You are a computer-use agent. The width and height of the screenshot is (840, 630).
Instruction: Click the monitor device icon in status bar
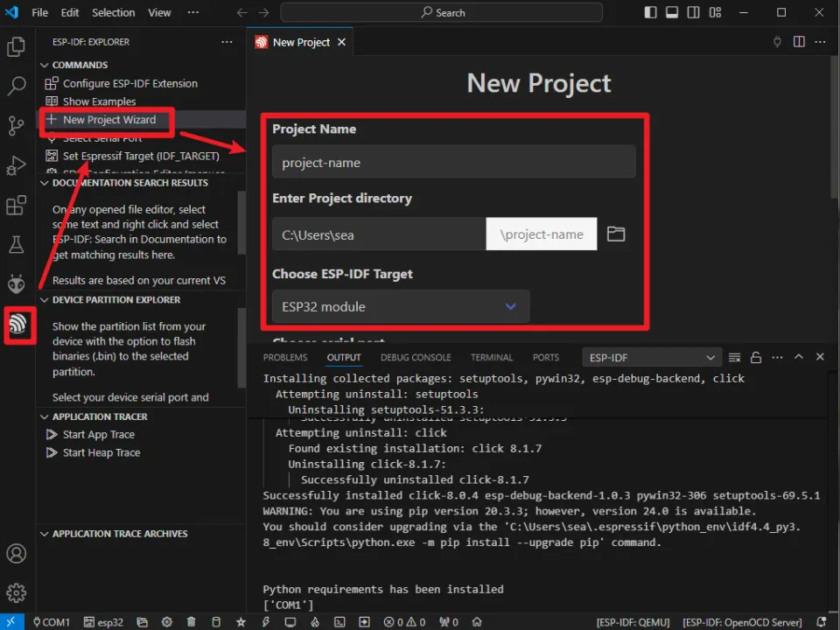(290, 622)
